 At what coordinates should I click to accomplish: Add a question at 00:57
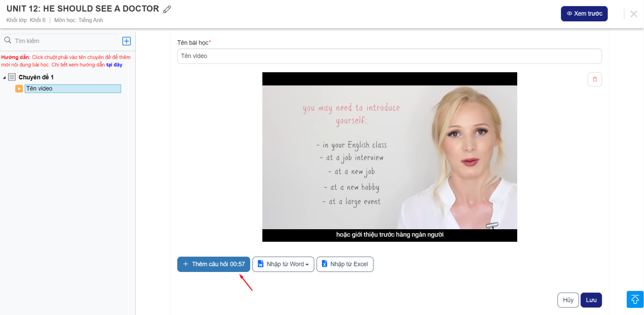tap(213, 264)
